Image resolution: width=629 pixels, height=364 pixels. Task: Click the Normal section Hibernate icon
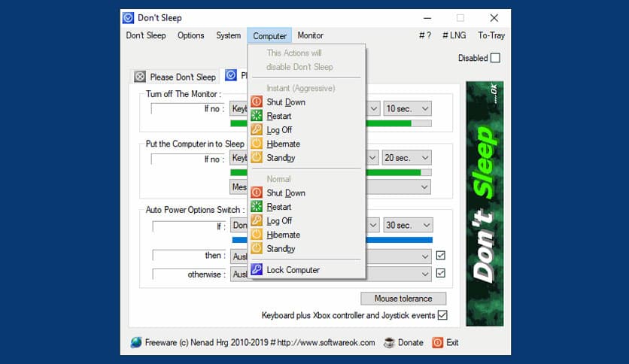(x=257, y=235)
